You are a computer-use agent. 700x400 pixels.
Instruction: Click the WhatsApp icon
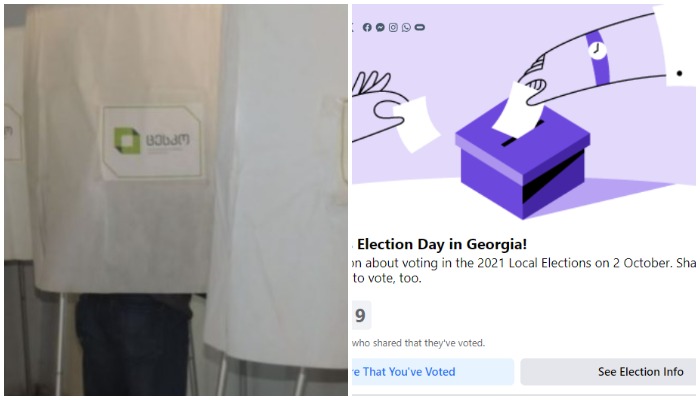pyautogui.click(x=406, y=27)
